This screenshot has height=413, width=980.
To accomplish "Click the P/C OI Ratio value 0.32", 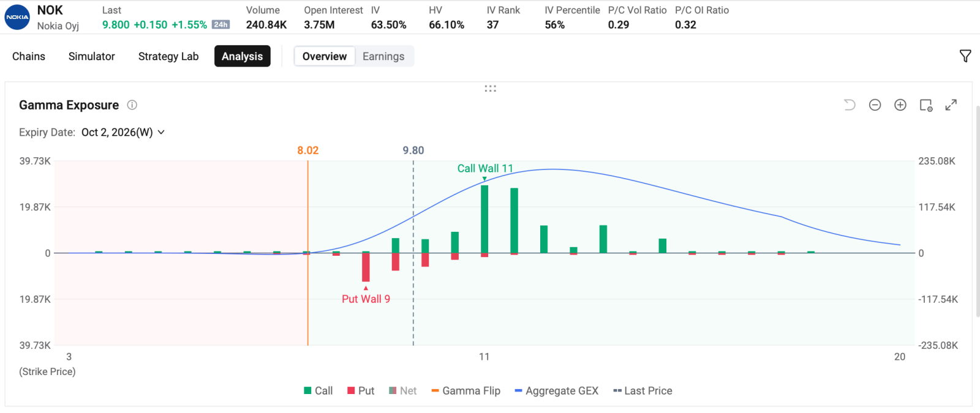I will (685, 24).
